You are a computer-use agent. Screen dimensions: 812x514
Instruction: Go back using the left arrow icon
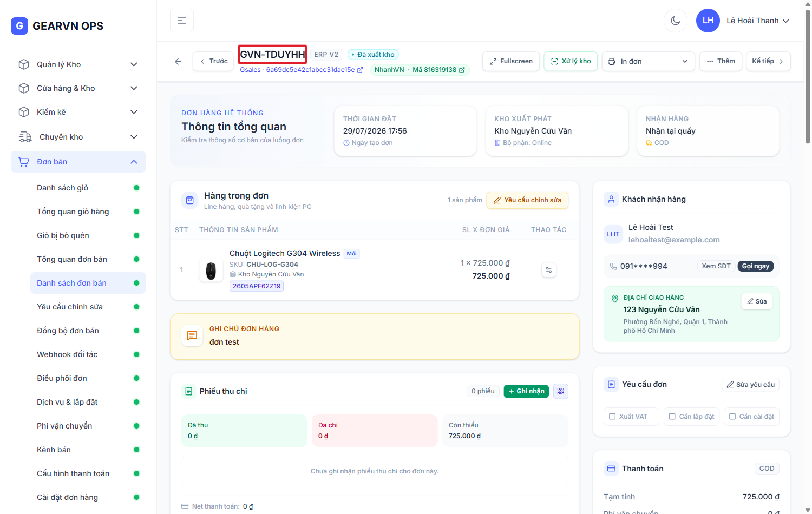[178, 62]
